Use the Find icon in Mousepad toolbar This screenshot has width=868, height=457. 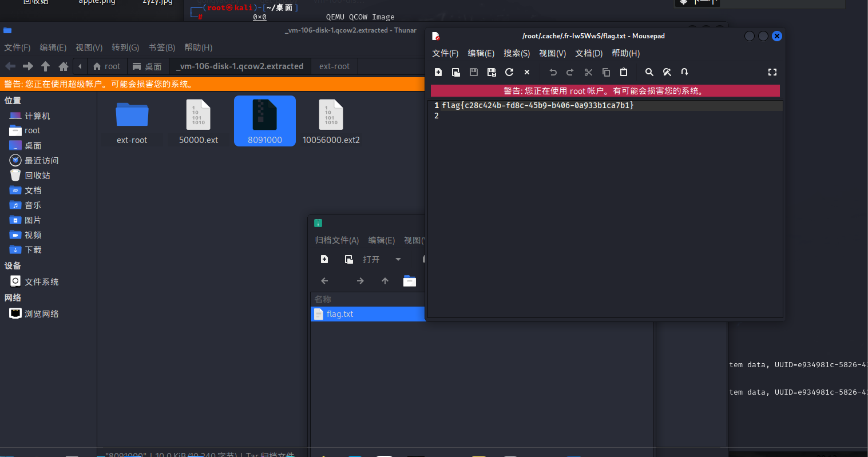click(x=649, y=72)
